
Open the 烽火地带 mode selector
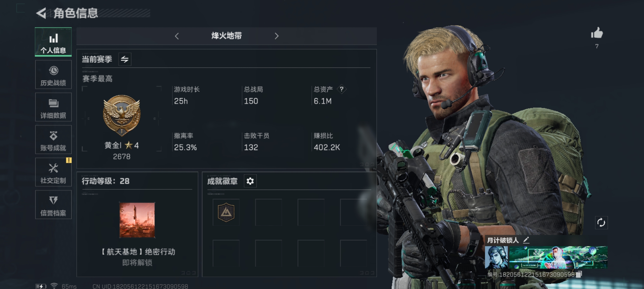click(226, 36)
